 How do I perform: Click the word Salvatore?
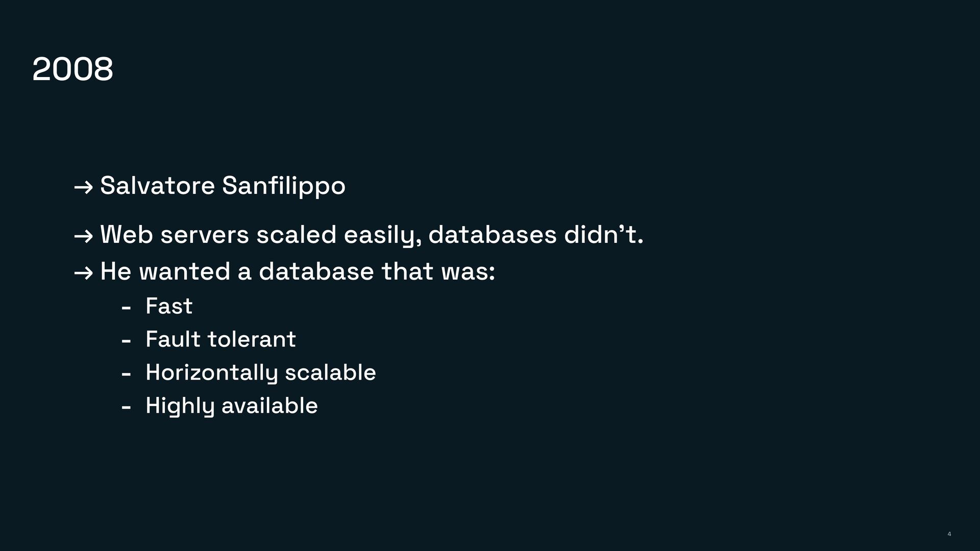click(x=157, y=185)
